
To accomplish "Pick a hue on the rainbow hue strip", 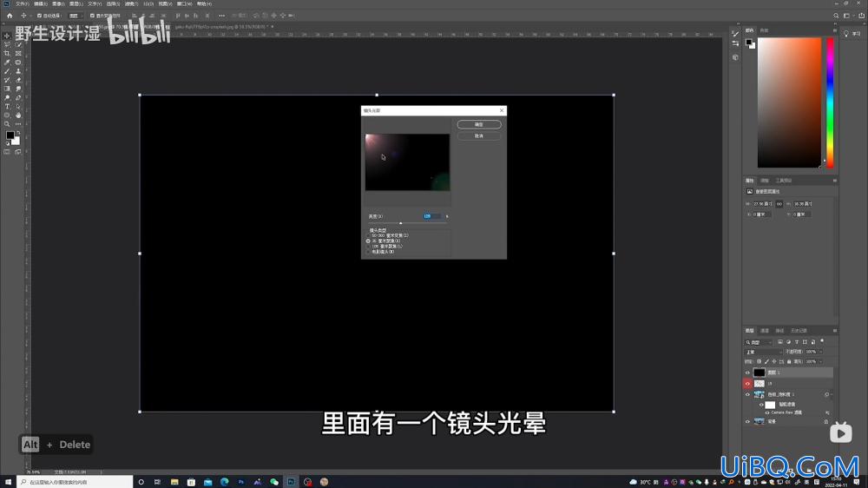I will pyautogui.click(x=830, y=102).
